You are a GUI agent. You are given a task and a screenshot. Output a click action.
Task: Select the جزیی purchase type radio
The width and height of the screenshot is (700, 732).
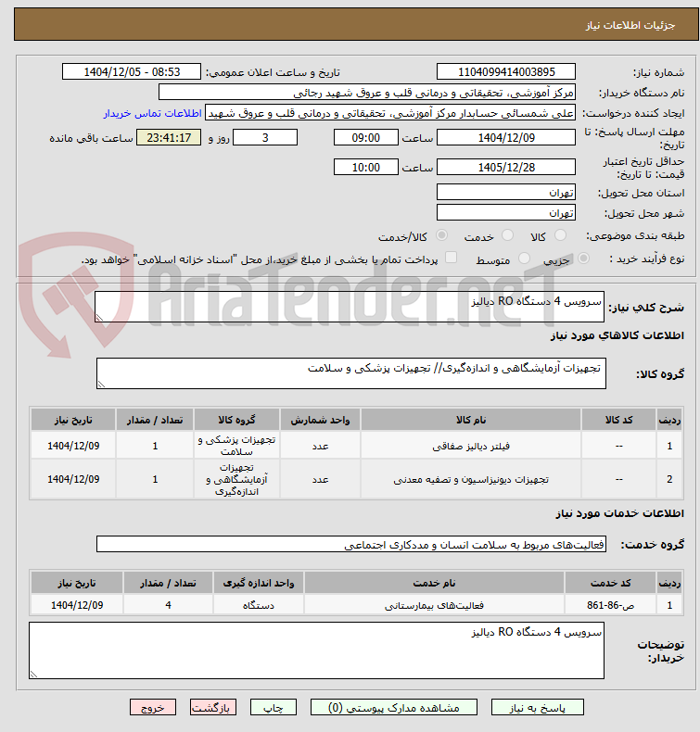pyautogui.click(x=583, y=259)
